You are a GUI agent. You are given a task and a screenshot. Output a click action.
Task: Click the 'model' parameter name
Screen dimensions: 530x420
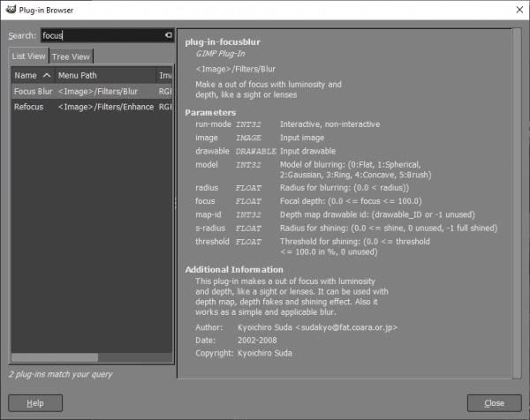pyautogui.click(x=207, y=165)
